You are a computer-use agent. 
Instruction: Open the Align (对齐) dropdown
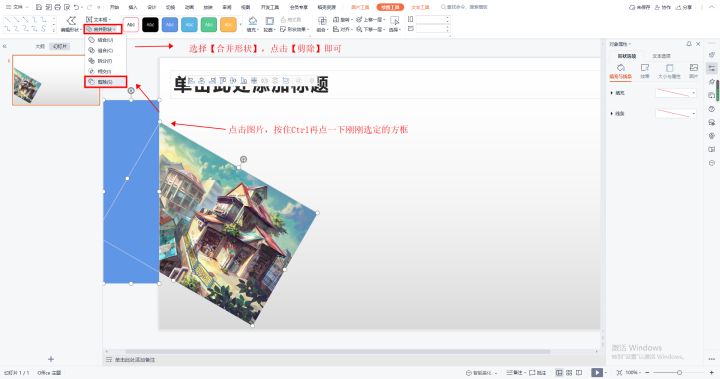(x=342, y=29)
